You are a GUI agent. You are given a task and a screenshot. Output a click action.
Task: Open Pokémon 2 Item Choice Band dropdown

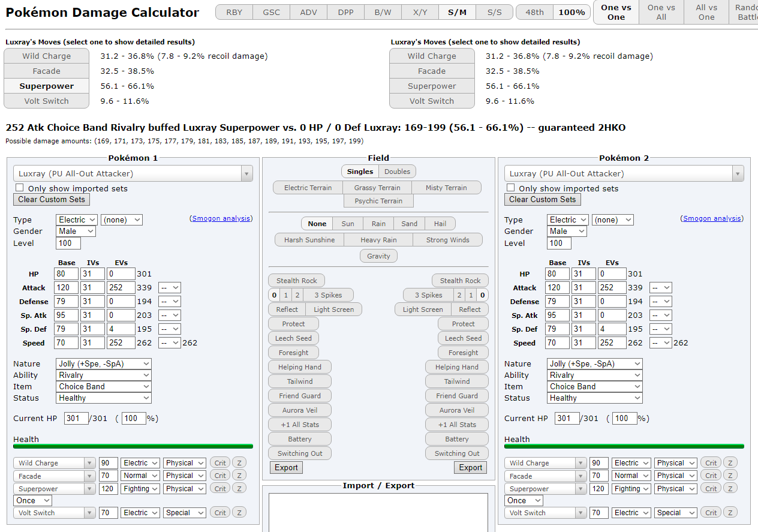(x=595, y=387)
